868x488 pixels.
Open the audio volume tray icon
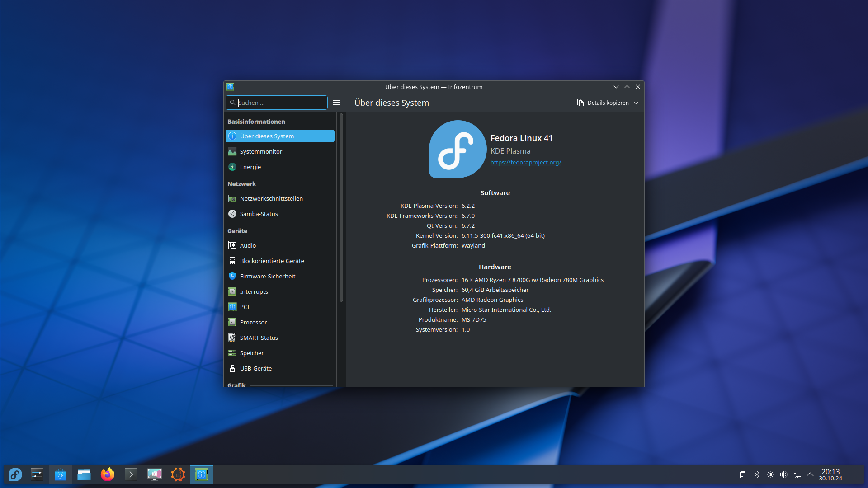click(x=784, y=474)
